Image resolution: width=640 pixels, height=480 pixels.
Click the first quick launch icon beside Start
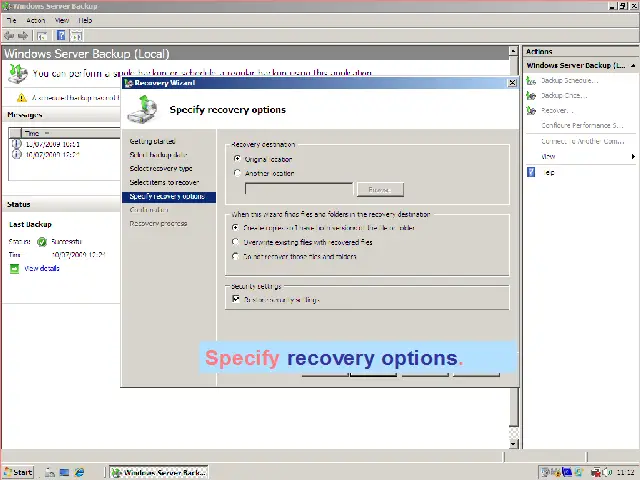pos(49,472)
